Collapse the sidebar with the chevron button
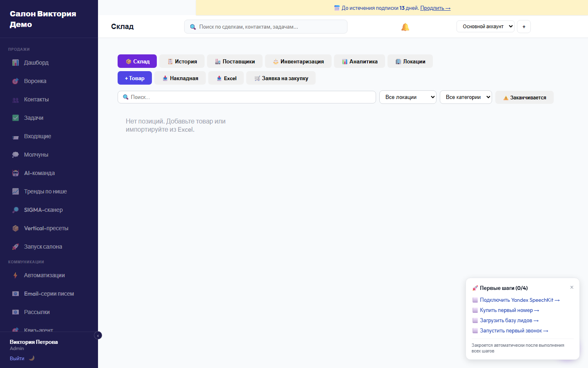This screenshot has width=588, height=368. [x=98, y=335]
